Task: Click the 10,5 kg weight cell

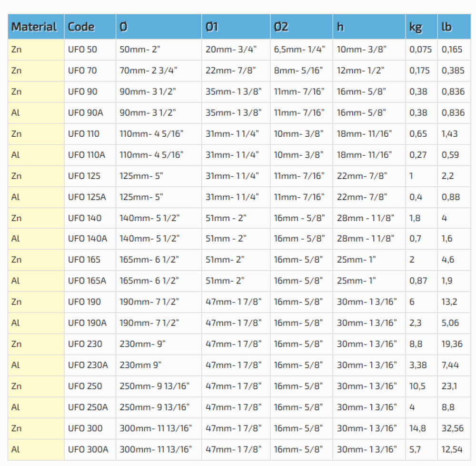Action: (417, 386)
